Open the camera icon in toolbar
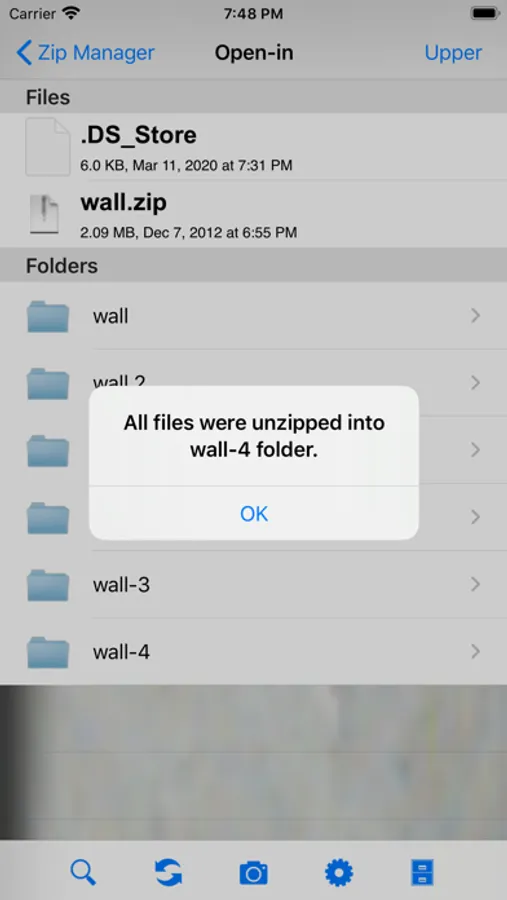507x900 pixels. [x=253, y=873]
